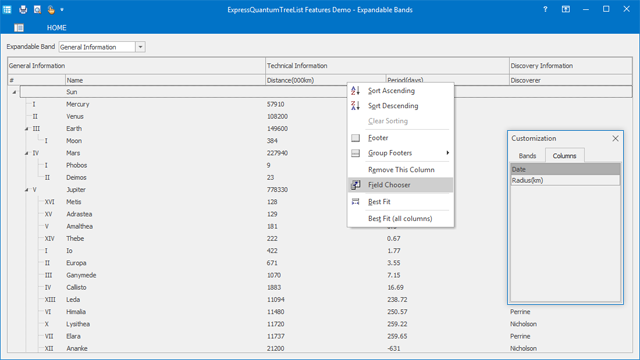This screenshot has height=360, width=640.
Task: Select the Io row
Action: (320, 251)
